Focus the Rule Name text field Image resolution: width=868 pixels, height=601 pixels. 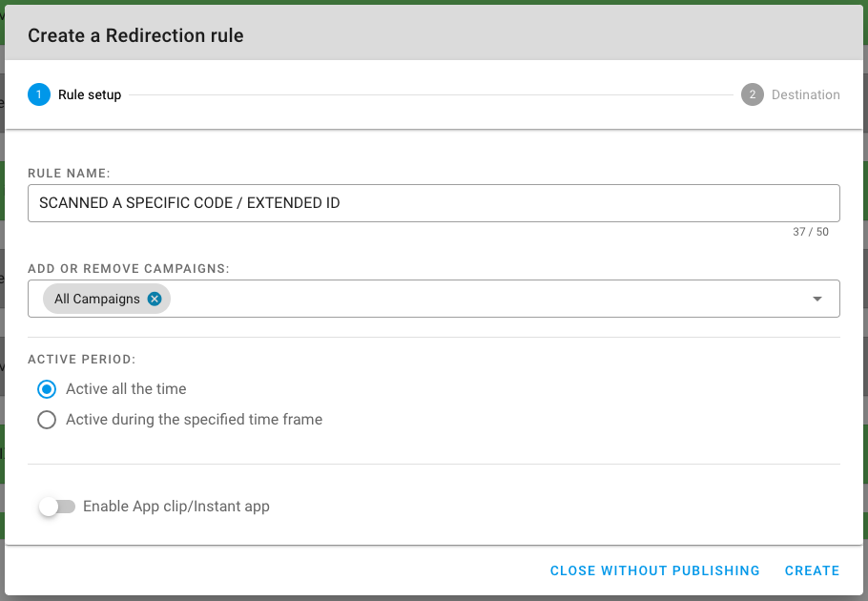433,203
